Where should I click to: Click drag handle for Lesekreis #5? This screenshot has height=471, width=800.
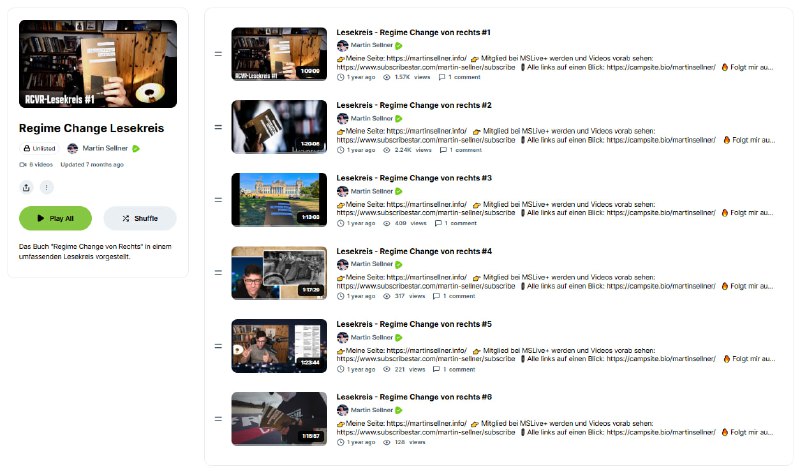coord(218,346)
